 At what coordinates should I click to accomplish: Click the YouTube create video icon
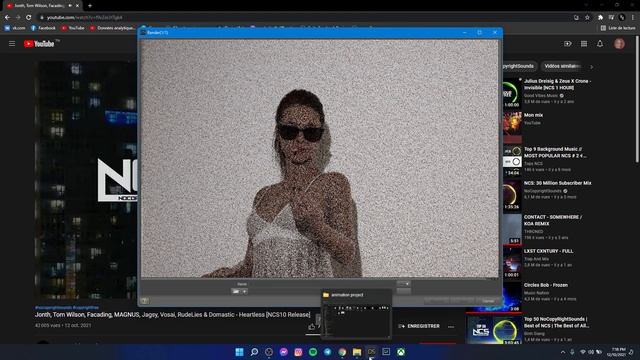tap(568, 44)
